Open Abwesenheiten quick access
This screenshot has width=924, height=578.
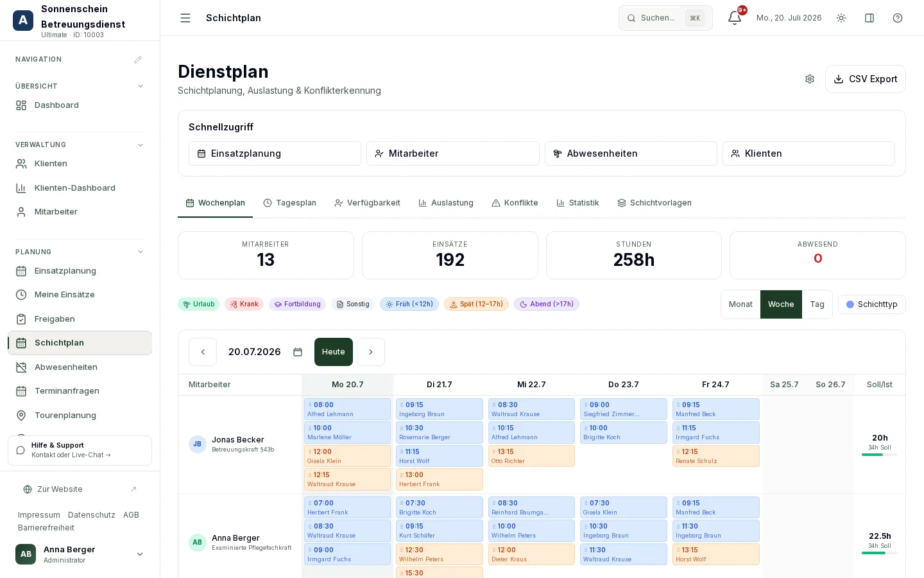[x=631, y=153]
